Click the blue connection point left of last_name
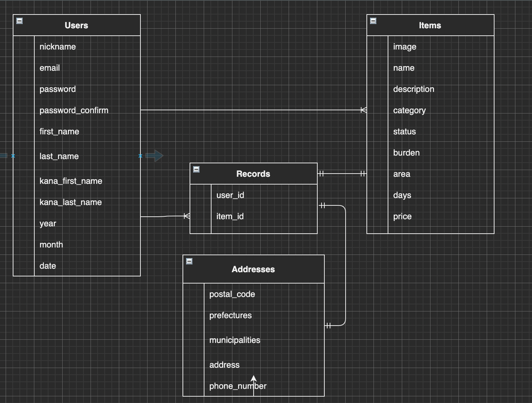This screenshot has width=532, height=403. click(x=13, y=156)
